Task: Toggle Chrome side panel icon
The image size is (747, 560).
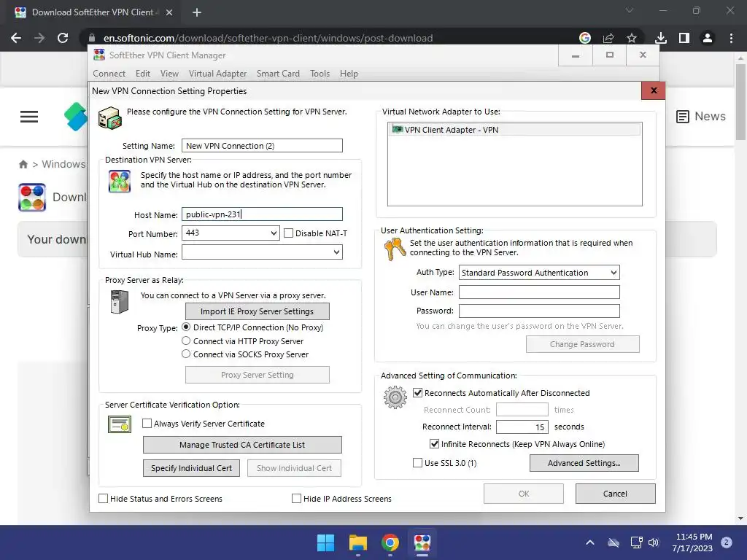Action: click(684, 38)
